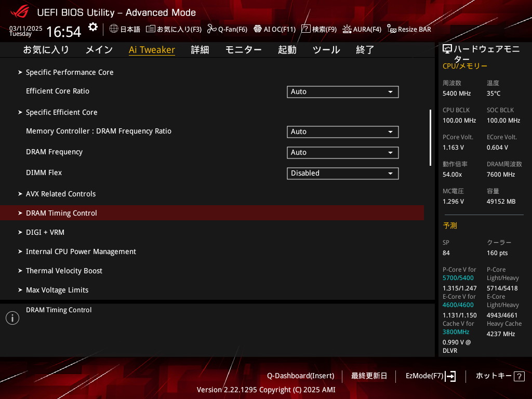
Task: Open Memory Controller DRAM Frequency Ratio dropdown
Action: coord(343,131)
